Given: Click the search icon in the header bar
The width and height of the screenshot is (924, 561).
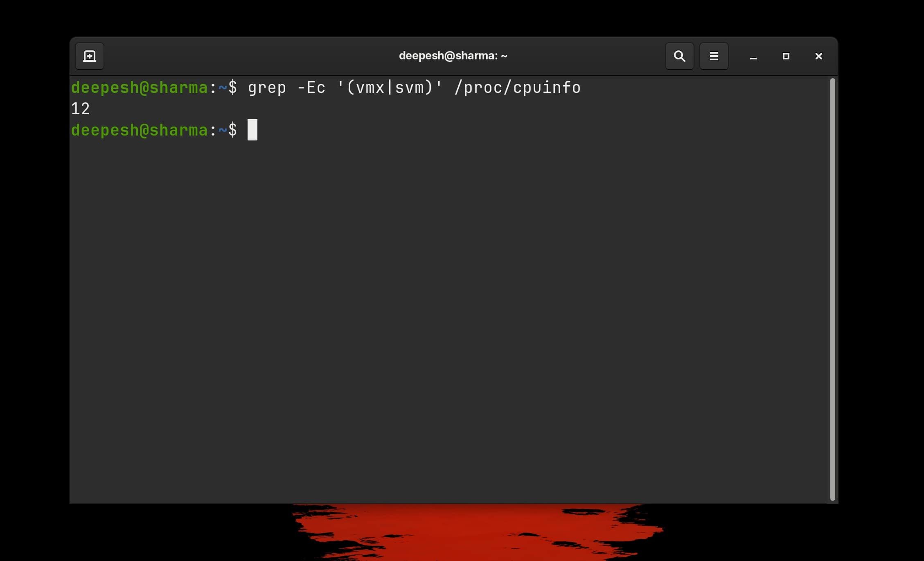Looking at the screenshot, I should [679, 56].
